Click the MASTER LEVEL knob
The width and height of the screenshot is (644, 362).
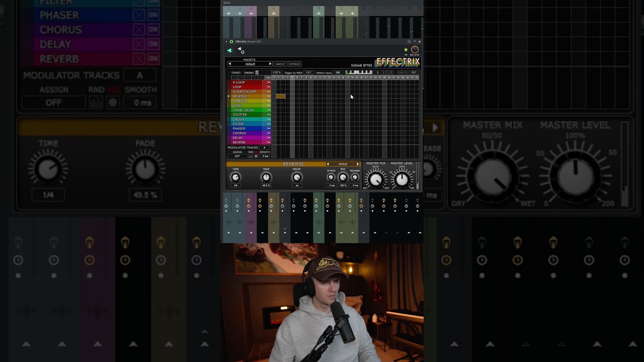coord(401,178)
